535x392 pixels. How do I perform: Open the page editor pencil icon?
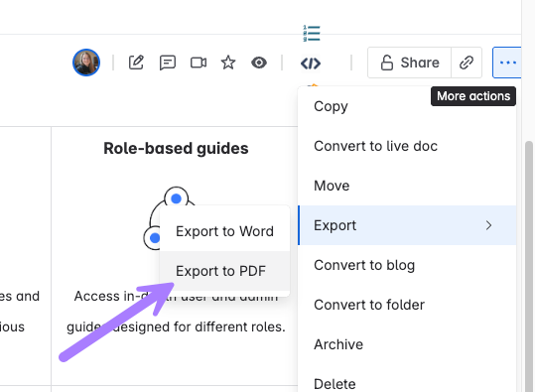136,63
